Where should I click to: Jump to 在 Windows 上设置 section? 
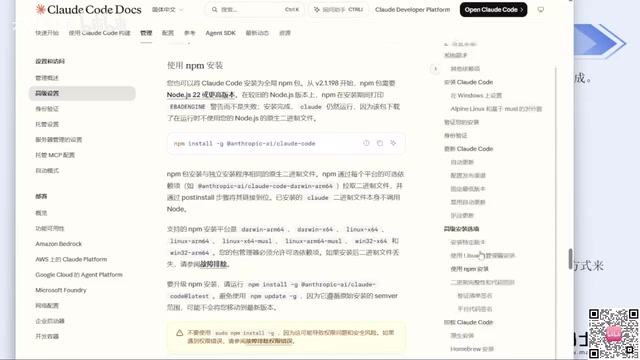pos(476,96)
